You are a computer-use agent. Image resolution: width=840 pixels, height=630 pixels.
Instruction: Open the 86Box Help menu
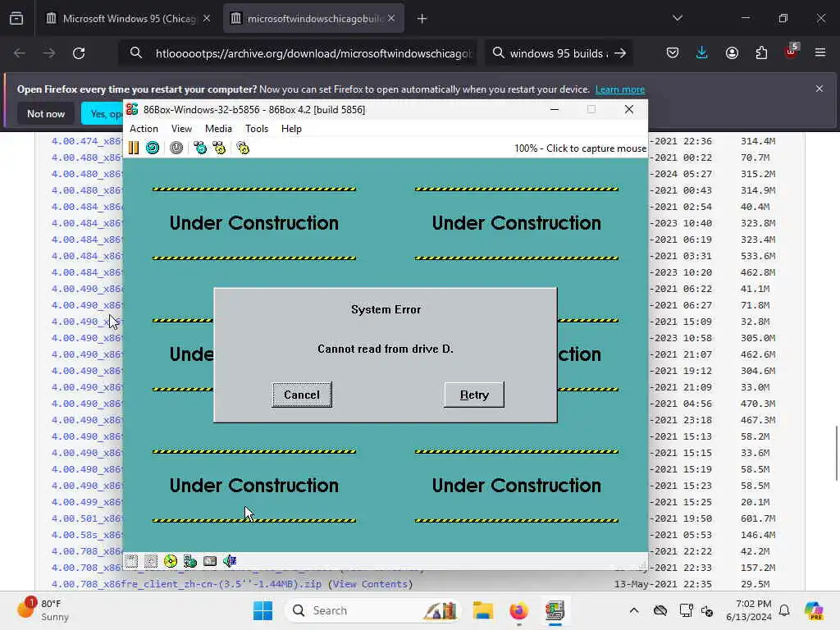(291, 129)
